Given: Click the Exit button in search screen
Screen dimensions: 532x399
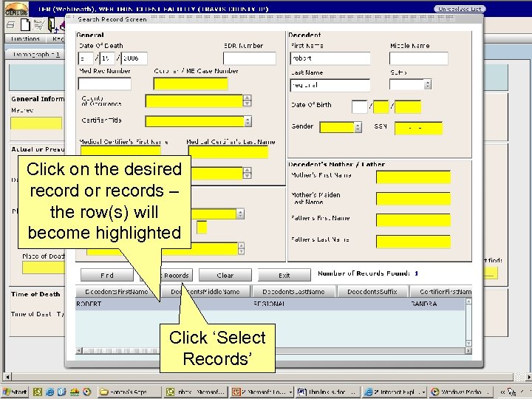Looking at the screenshot, I should (284, 275).
